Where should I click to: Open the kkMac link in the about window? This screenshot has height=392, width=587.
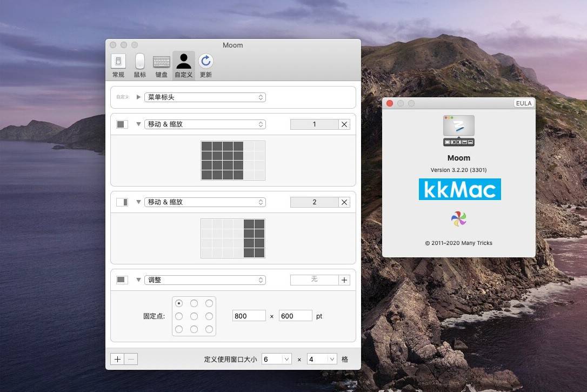[459, 189]
